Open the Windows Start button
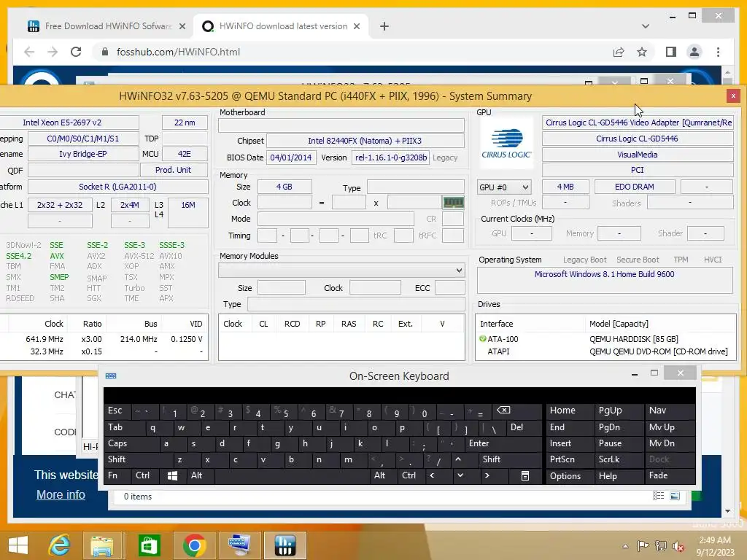Image resolution: width=747 pixels, height=560 pixels. [x=18, y=545]
